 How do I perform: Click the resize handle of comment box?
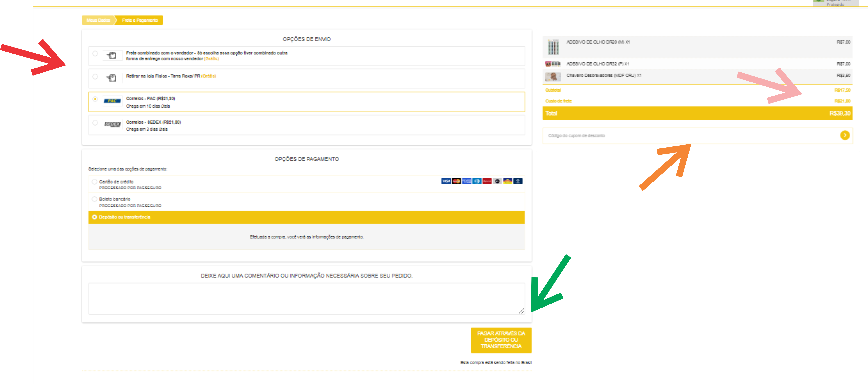click(522, 311)
